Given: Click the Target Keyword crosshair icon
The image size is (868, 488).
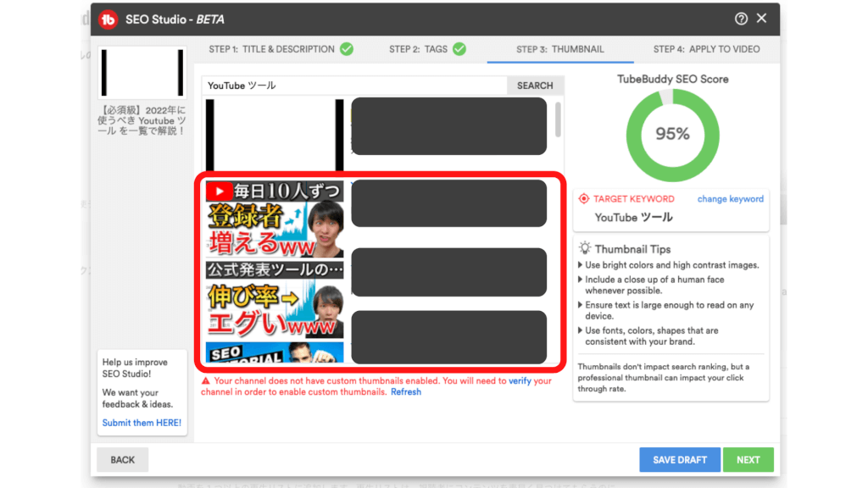Looking at the screenshot, I should [583, 199].
